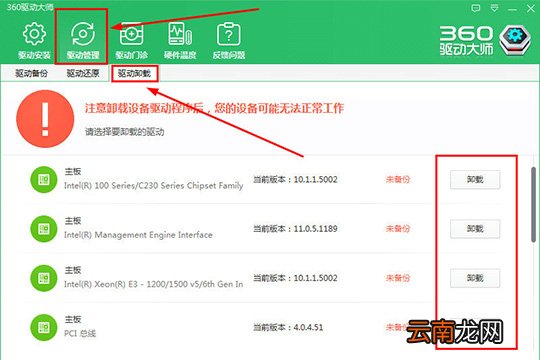Click the 请选择要卸载的驱动 prompt text

(125, 132)
